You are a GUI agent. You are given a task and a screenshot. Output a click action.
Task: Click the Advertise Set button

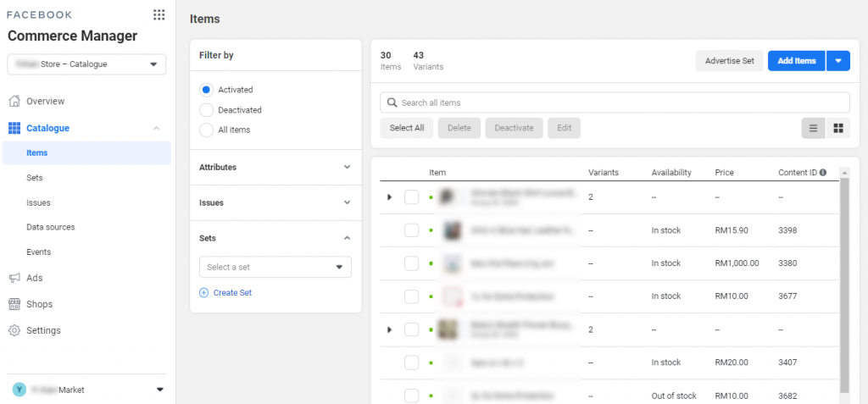(730, 61)
